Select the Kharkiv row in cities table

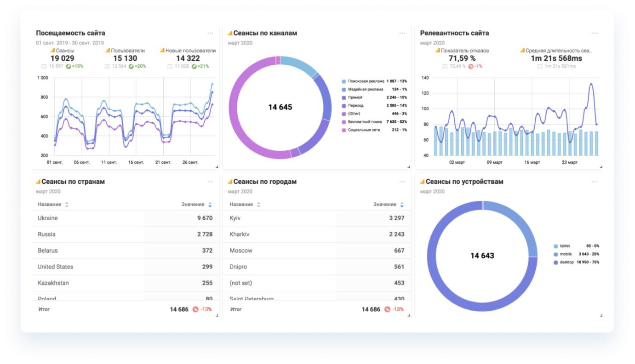317,234
